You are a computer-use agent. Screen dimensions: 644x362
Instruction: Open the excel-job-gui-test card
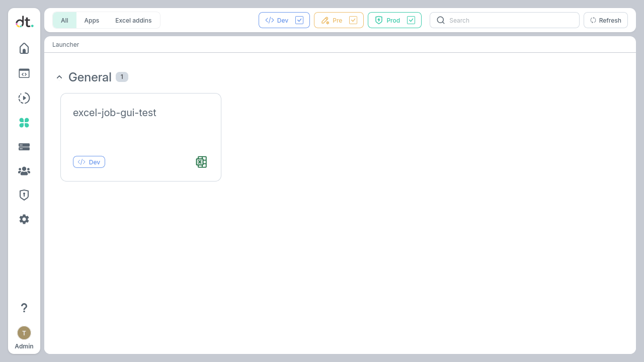[x=140, y=131]
